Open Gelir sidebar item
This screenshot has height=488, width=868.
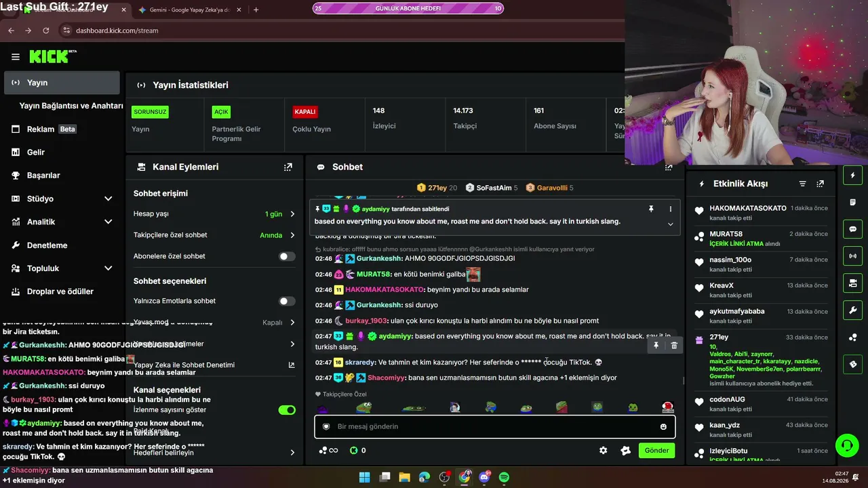pos(62,152)
